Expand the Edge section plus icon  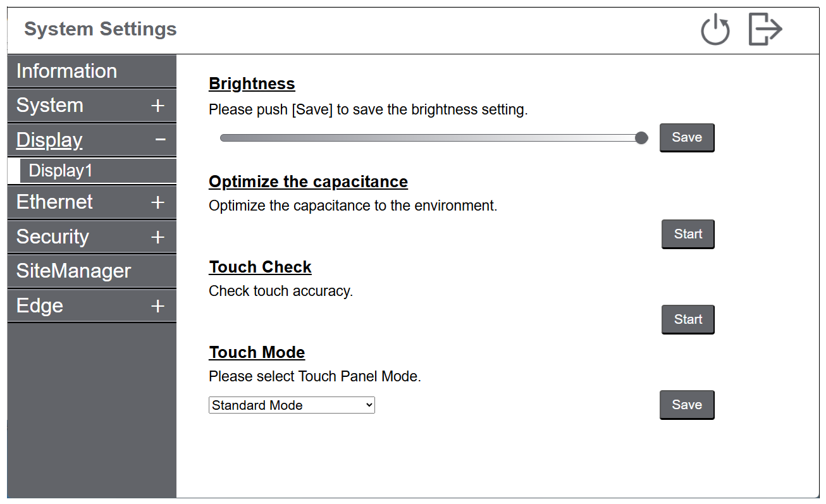tap(158, 306)
